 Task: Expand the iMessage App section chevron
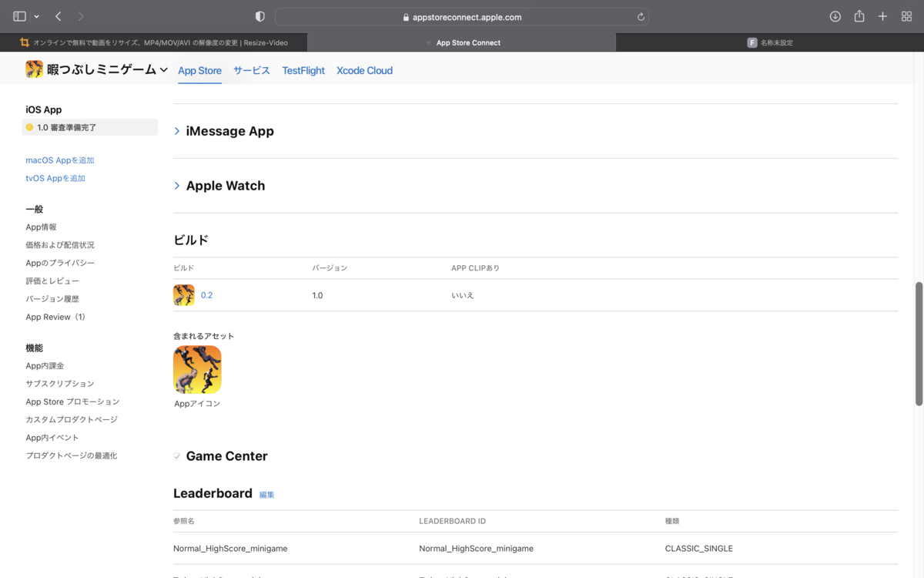tap(177, 131)
